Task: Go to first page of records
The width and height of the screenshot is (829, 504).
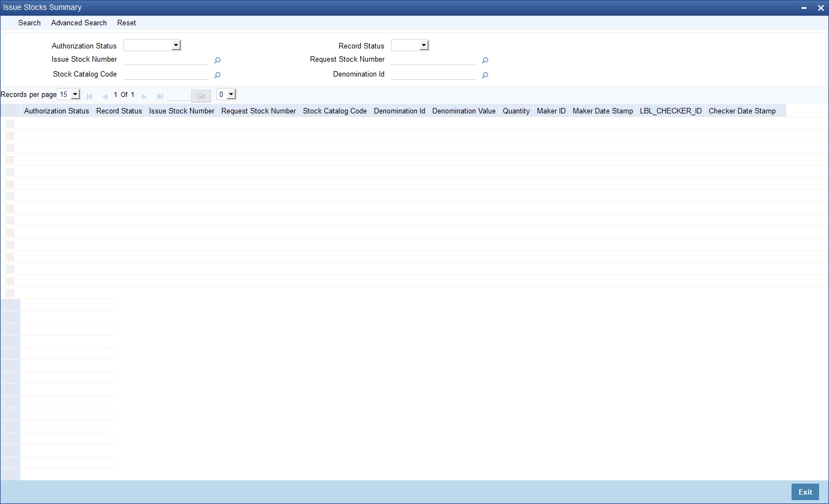Action: [x=89, y=96]
